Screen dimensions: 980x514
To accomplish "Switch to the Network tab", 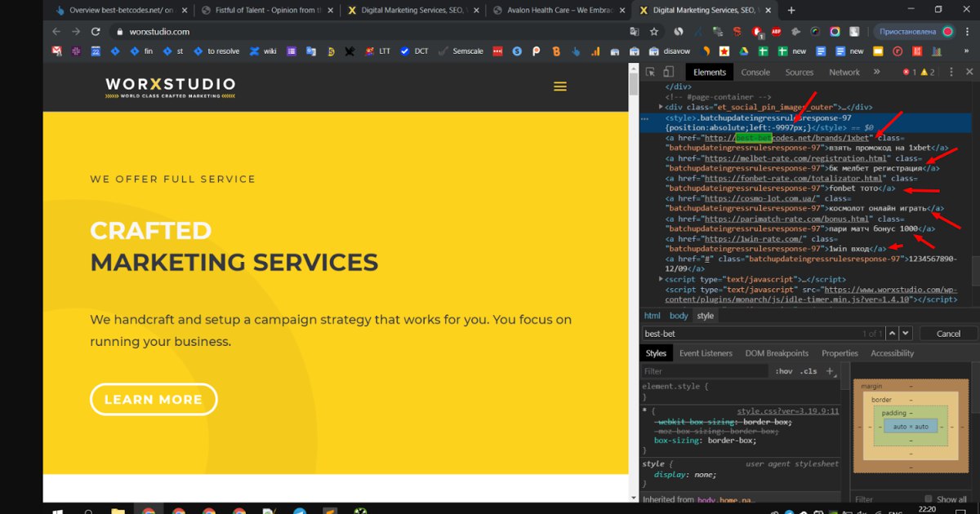I will pos(844,72).
